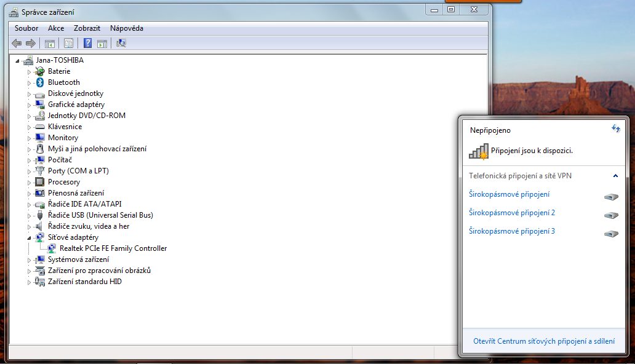Click modem icon beside Širokopásmové připojení 2
Image resolution: width=635 pixels, height=364 pixels.
pos(610,215)
